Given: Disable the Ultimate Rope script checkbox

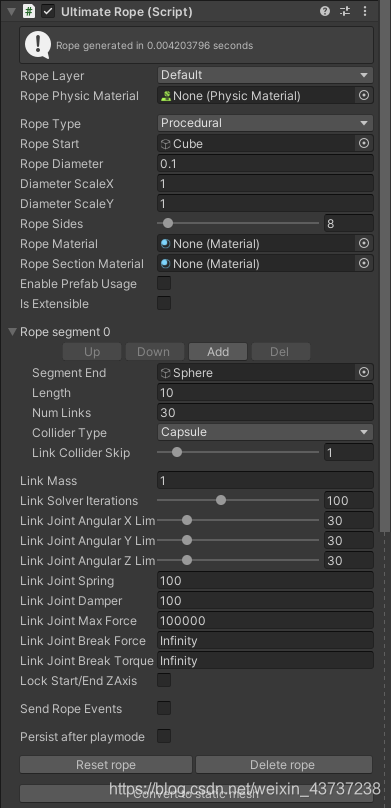Looking at the screenshot, I should (48, 11).
